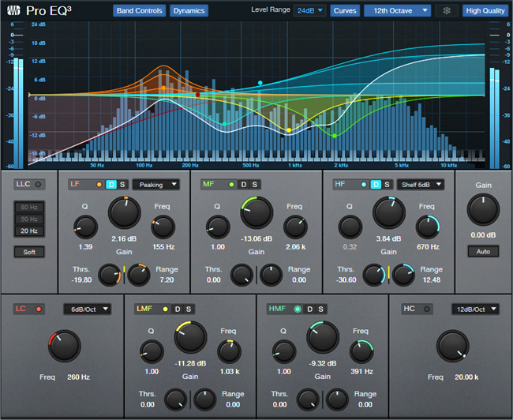The image size is (513, 420).
Task: Open the LF Peaking filter type dropdown
Action: click(x=155, y=185)
